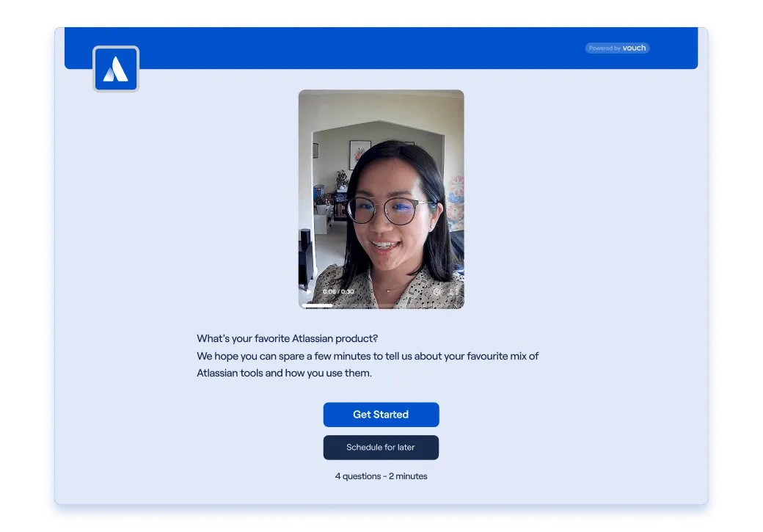Click "What's your favorite Atlassian product?" text

coord(287,338)
